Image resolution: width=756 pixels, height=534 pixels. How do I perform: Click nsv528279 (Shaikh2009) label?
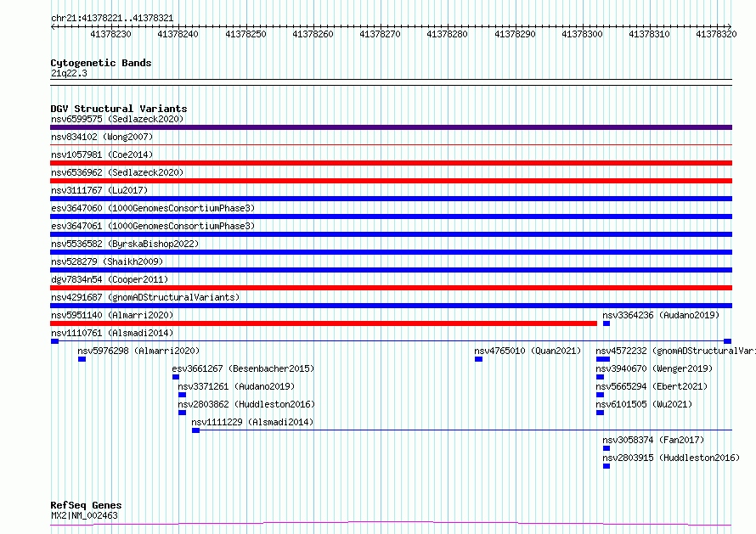[x=107, y=261]
